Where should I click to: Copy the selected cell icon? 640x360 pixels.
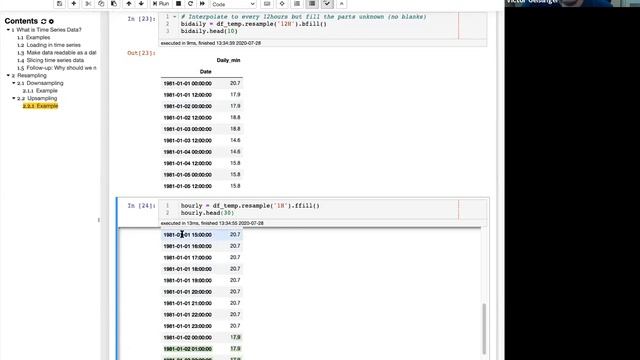click(x=101, y=4)
